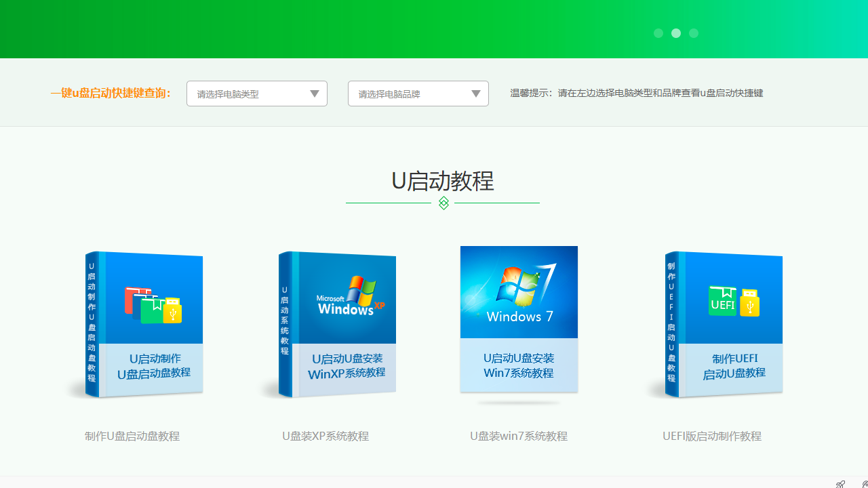Click the green diamond icon under the U启动教程 heading
The height and width of the screenshot is (488, 868).
443,203
